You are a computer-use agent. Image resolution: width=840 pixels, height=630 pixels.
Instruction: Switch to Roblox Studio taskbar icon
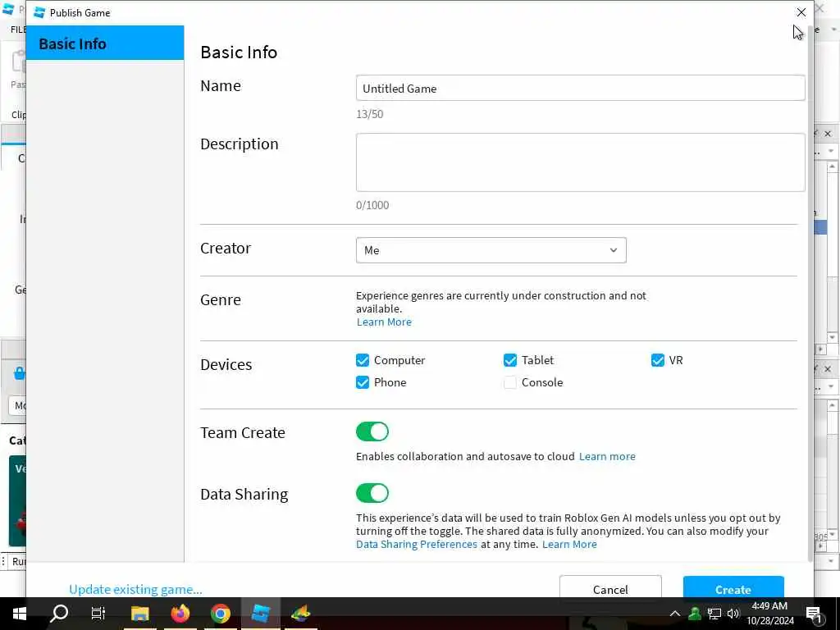[260, 613]
